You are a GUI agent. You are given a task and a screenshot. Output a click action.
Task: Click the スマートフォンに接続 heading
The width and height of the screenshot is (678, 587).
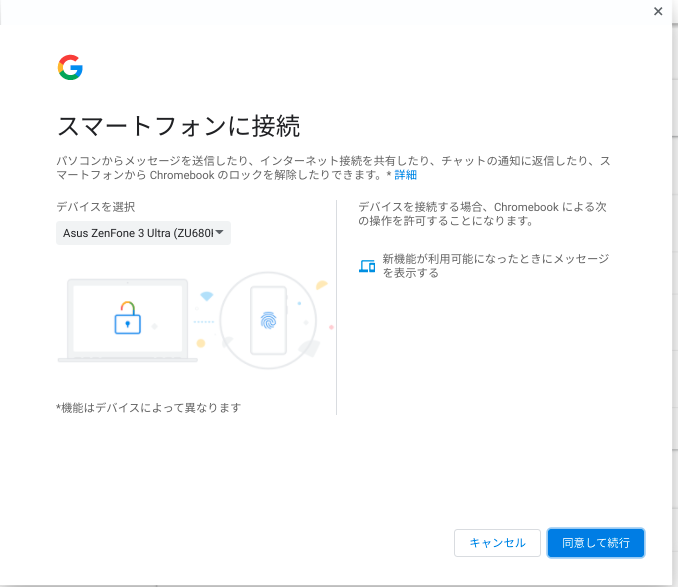point(179,126)
